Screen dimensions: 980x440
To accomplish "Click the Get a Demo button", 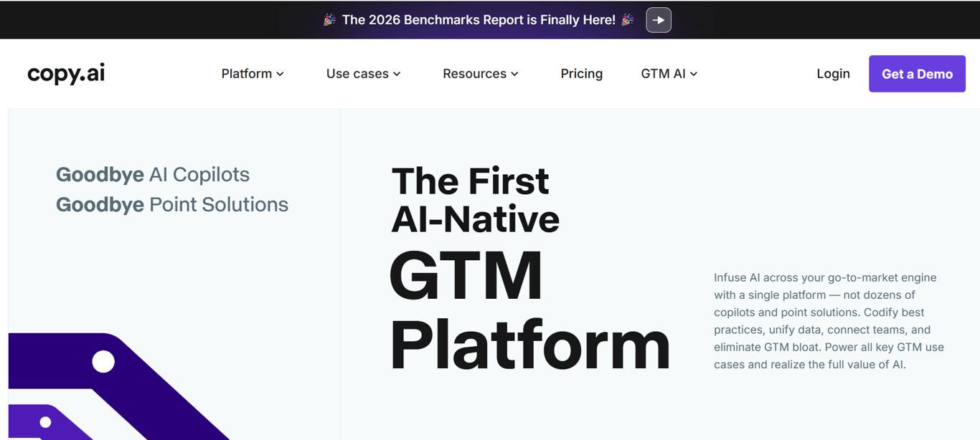I will coord(917,74).
